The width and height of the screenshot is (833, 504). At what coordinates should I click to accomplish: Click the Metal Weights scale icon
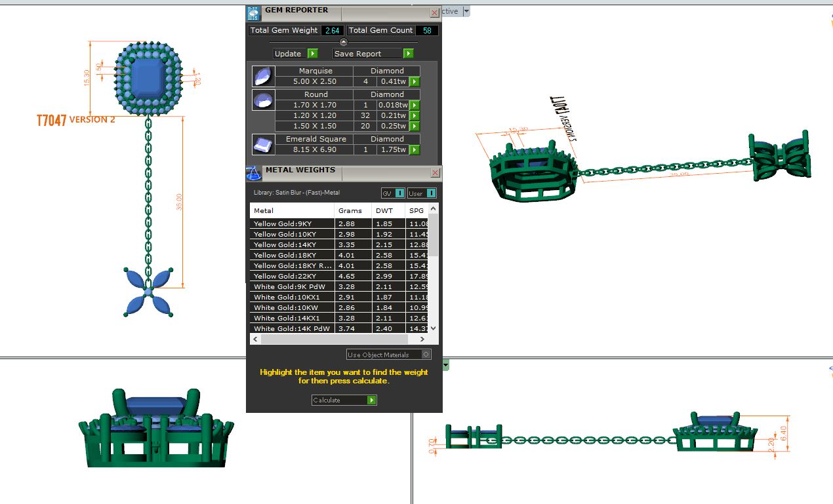click(254, 173)
